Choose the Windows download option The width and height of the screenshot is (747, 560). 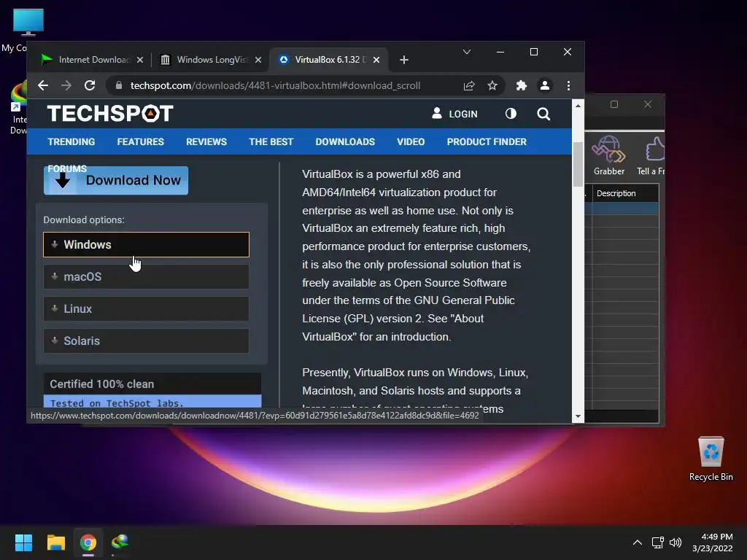[146, 245]
